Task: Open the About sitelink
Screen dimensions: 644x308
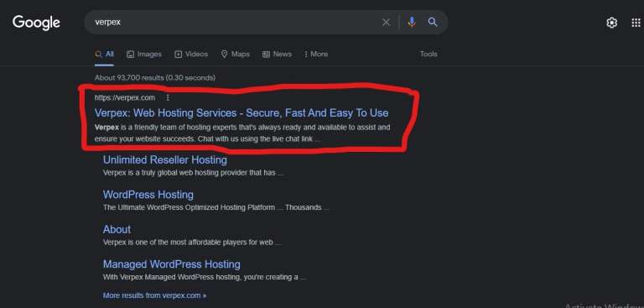Action: pos(117,229)
